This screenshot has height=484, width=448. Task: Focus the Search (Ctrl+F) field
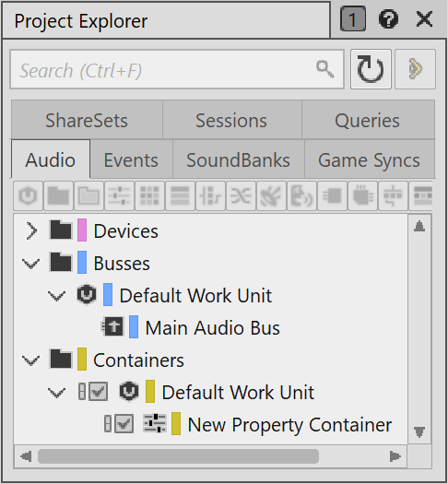coord(177,69)
